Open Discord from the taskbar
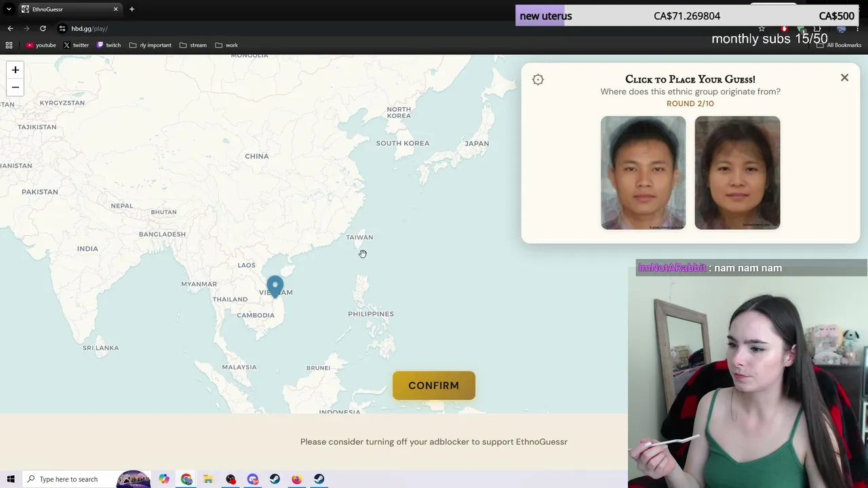 [253, 479]
